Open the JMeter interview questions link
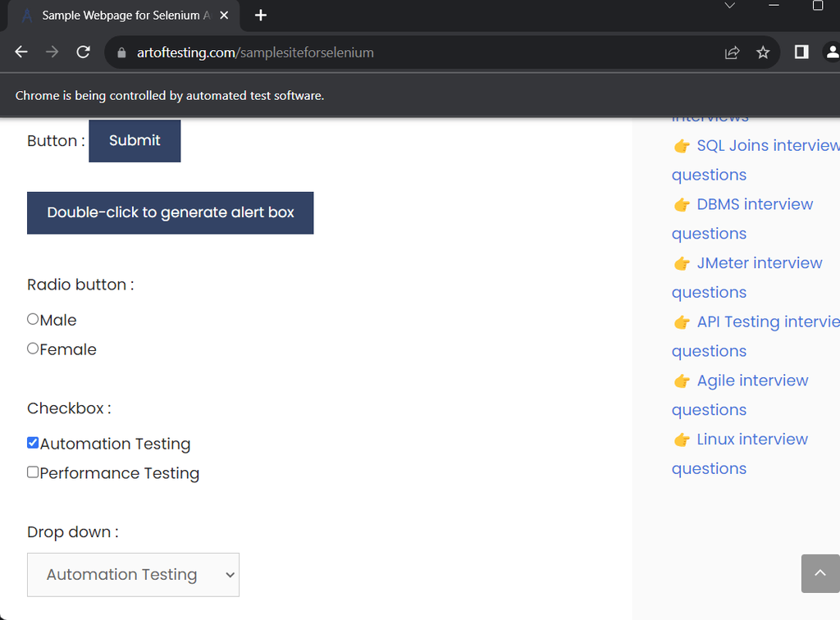The width and height of the screenshot is (840, 620). (759, 263)
